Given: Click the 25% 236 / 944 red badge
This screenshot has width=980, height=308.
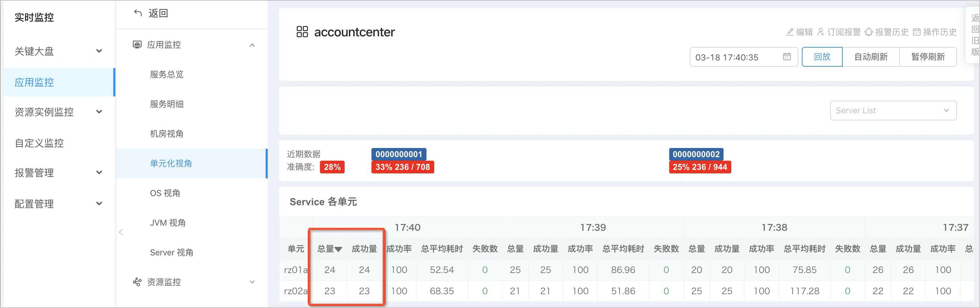Looking at the screenshot, I should [700, 167].
